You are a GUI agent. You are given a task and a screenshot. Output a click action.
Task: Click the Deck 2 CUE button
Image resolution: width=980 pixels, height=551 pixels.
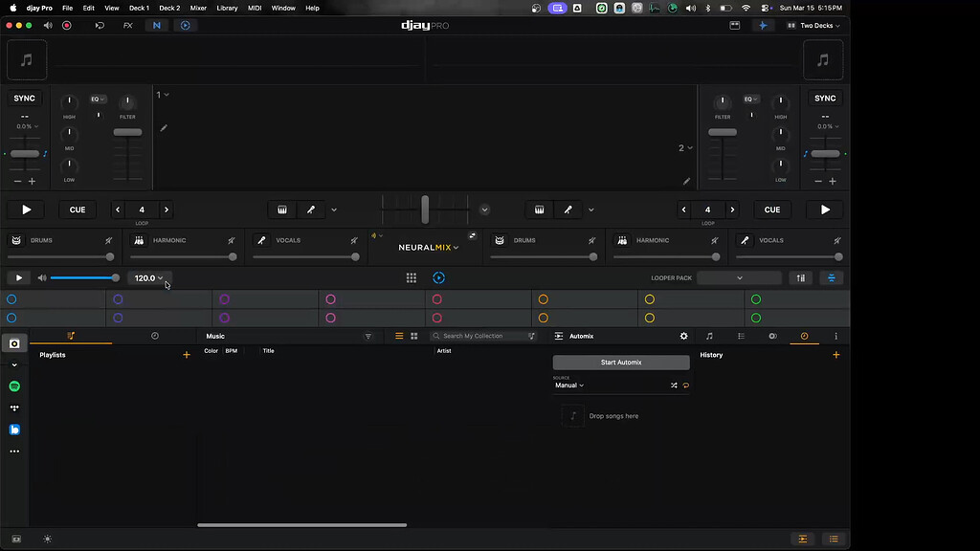772,209
